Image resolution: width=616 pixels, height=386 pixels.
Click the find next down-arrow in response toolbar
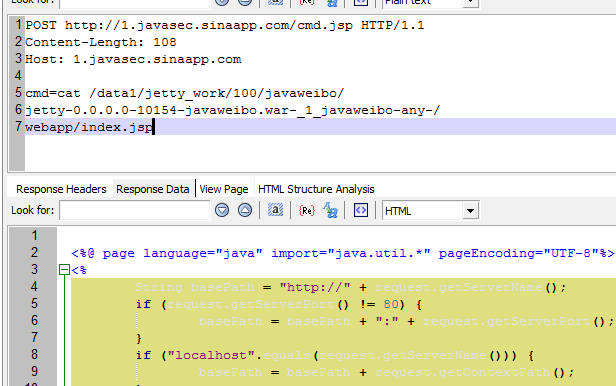click(x=222, y=210)
